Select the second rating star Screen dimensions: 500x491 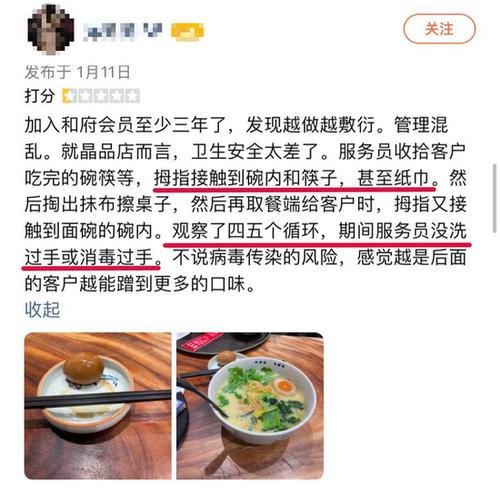pyautogui.click(x=85, y=96)
